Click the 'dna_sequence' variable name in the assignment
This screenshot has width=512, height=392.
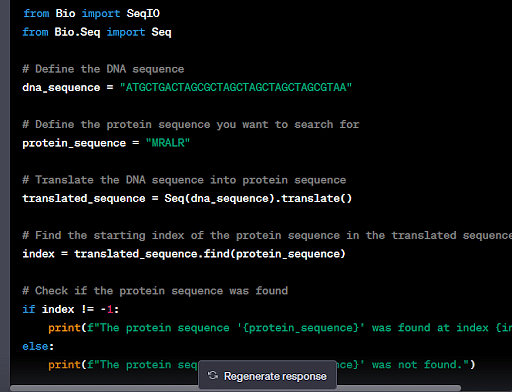[x=61, y=88]
